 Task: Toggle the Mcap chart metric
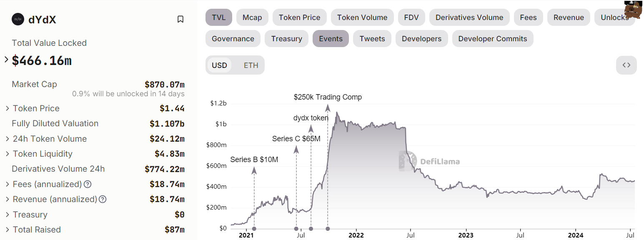click(252, 17)
